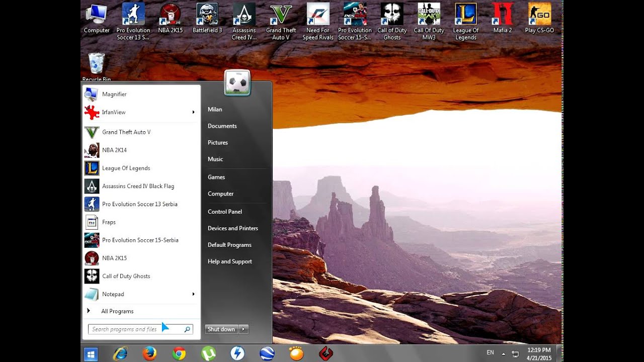Open Pro Evolution Soccer 15-Serbia Start menu entry
This screenshot has height=362, width=644.
coord(141,240)
